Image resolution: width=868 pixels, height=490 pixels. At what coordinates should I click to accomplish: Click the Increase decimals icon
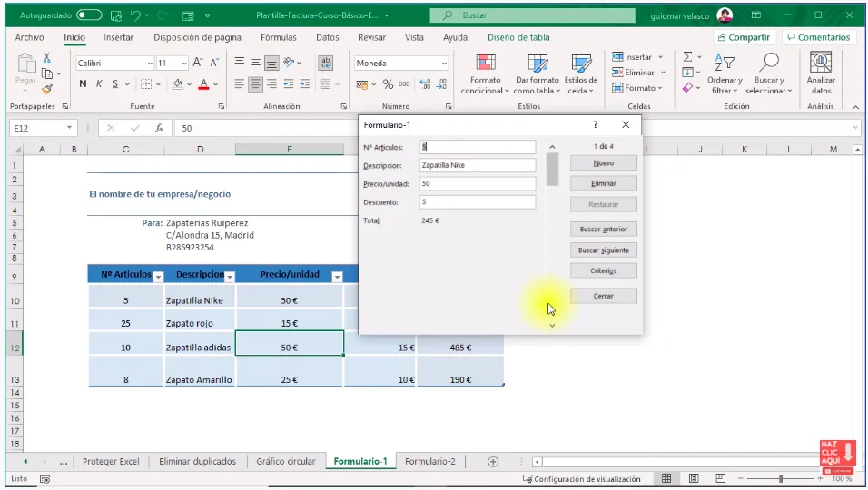425,84
